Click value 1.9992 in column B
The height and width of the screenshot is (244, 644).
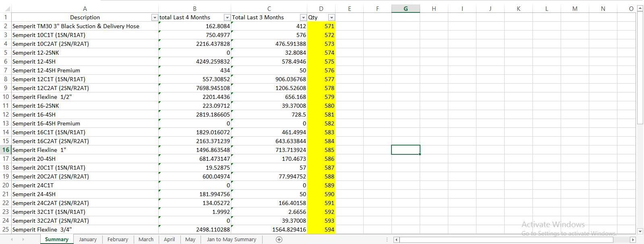click(x=195, y=212)
